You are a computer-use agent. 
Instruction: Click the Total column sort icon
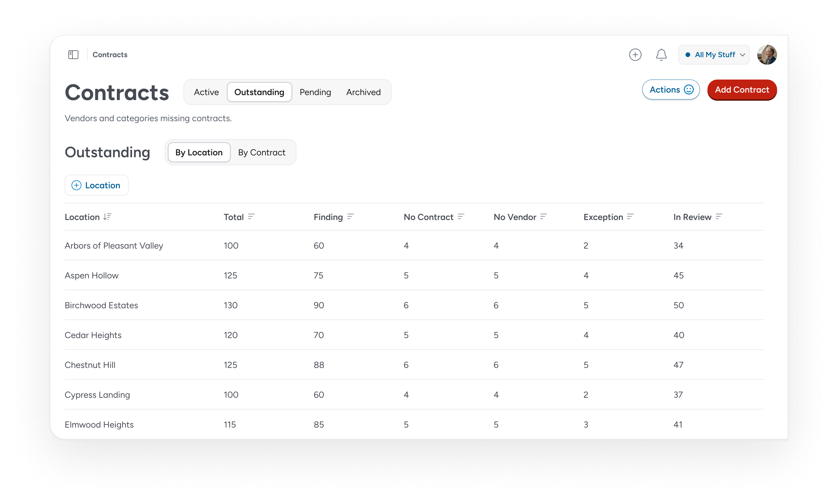[251, 217]
